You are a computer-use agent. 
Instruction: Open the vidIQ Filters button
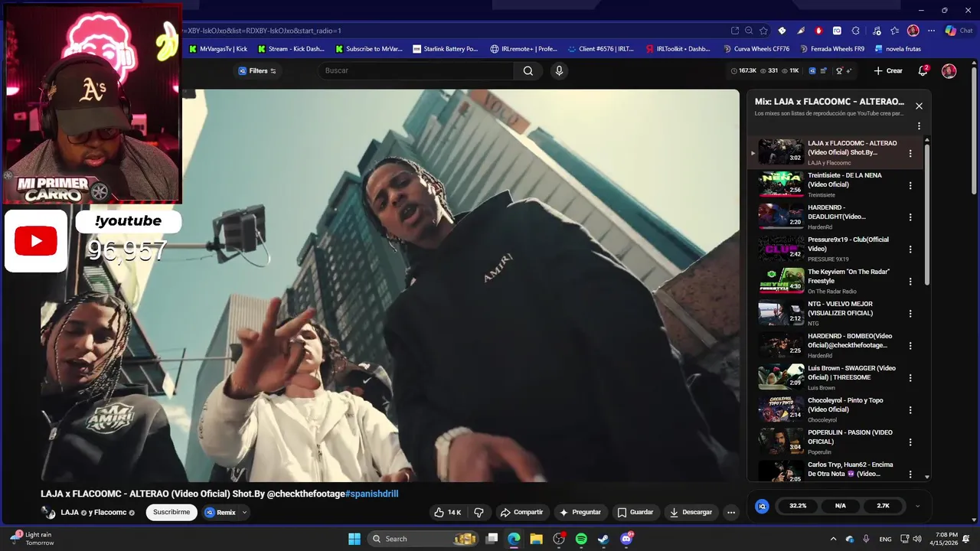tap(256, 70)
